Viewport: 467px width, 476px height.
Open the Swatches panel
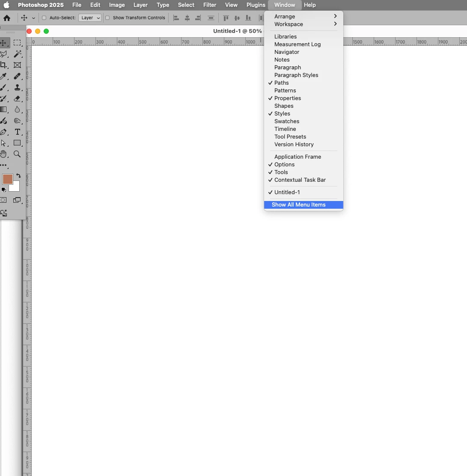point(303,121)
